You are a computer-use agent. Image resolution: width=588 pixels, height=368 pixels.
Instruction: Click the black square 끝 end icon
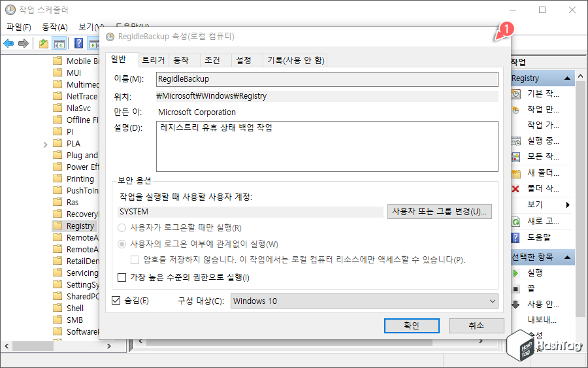tap(515, 289)
